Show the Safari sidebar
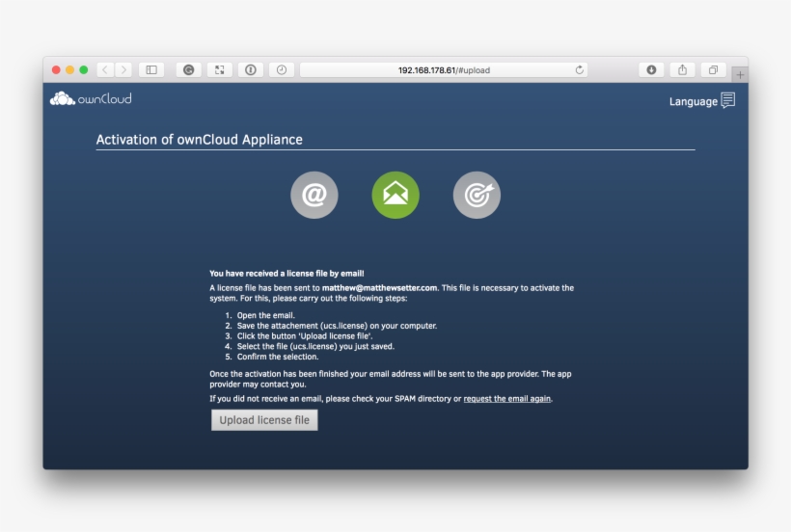This screenshot has height=532, width=791. (x=151, y=70)
